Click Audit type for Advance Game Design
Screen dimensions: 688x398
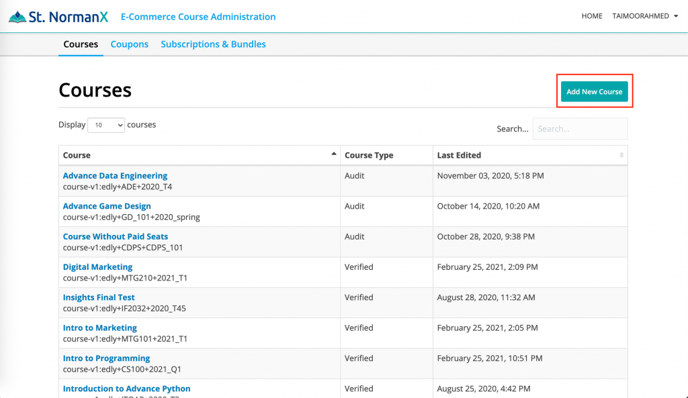tap(355, 206)
